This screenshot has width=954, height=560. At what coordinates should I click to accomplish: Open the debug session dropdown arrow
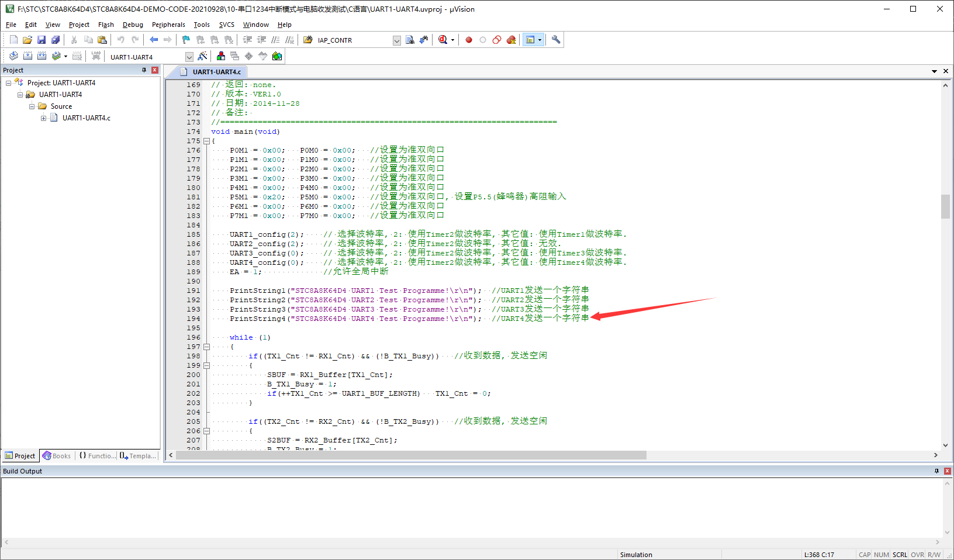point(452,40)
